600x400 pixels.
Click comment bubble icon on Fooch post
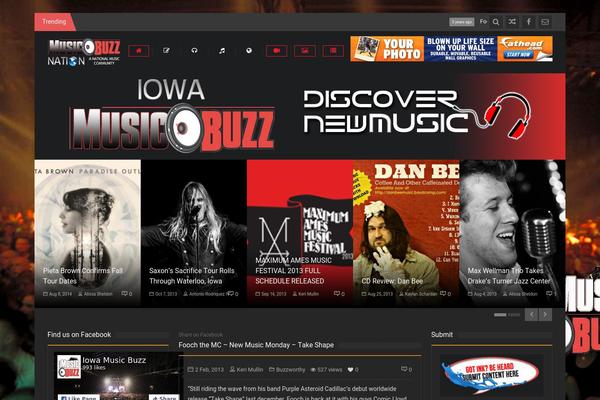pos(404,369)
